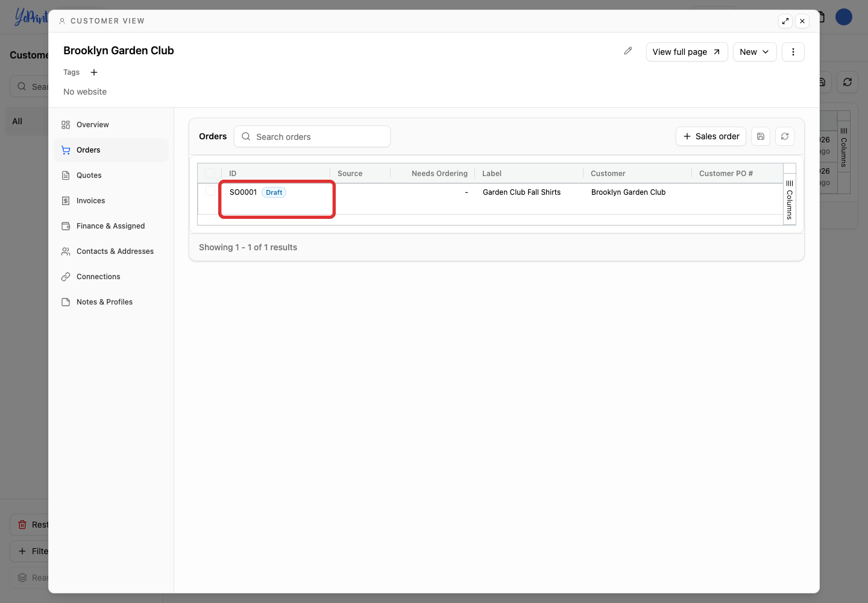
Task: Click the search field in background Customers page
Action: (30, 86)
